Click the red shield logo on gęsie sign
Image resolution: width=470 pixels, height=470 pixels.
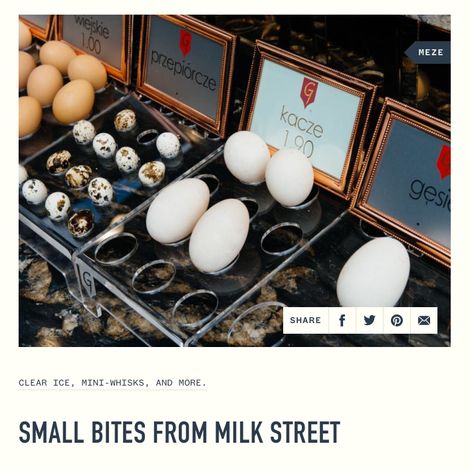pos(444,162)
